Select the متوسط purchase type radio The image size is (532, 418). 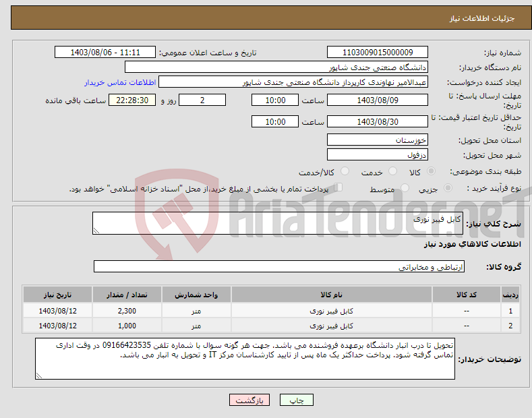tap(405, 187)
